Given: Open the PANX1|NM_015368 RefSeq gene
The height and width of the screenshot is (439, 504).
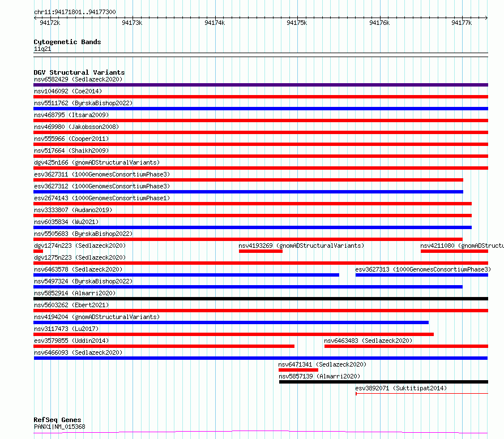Looking at the screenshot, I should [59, 427].
